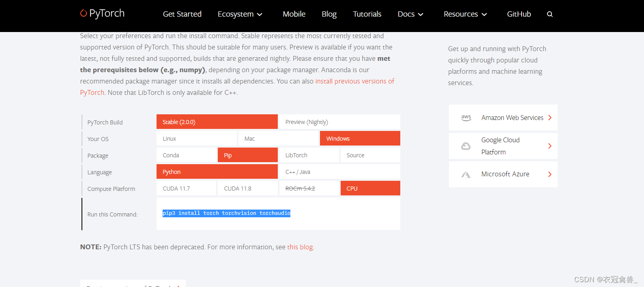Select Python language option

(217, 171)
